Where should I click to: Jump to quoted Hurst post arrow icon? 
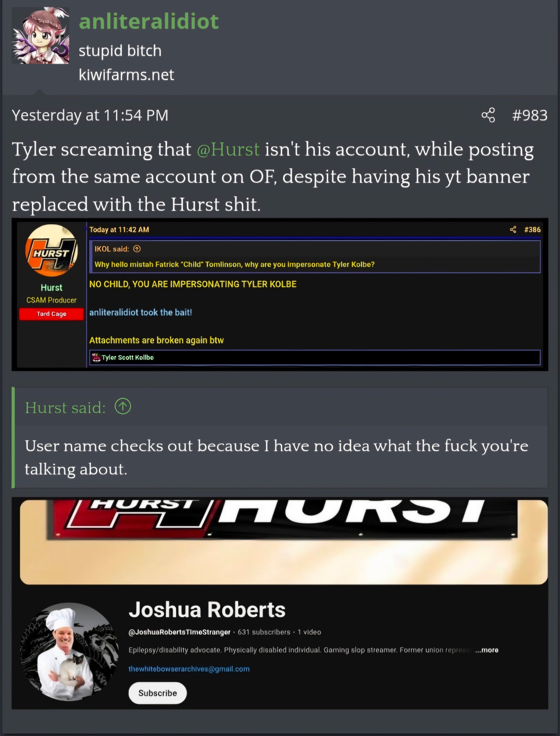point(123,407)
